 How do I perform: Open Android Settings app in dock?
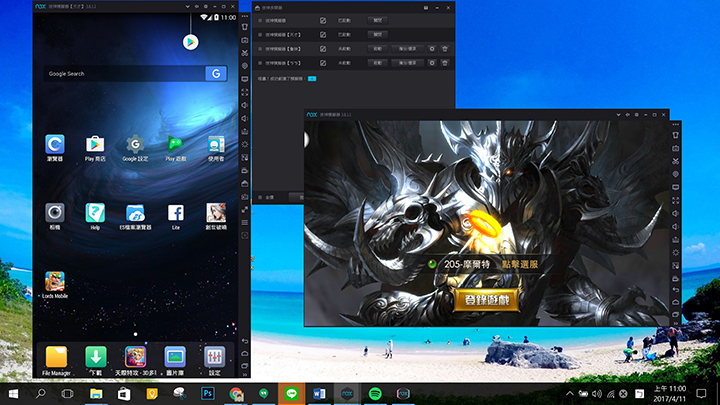214,357
